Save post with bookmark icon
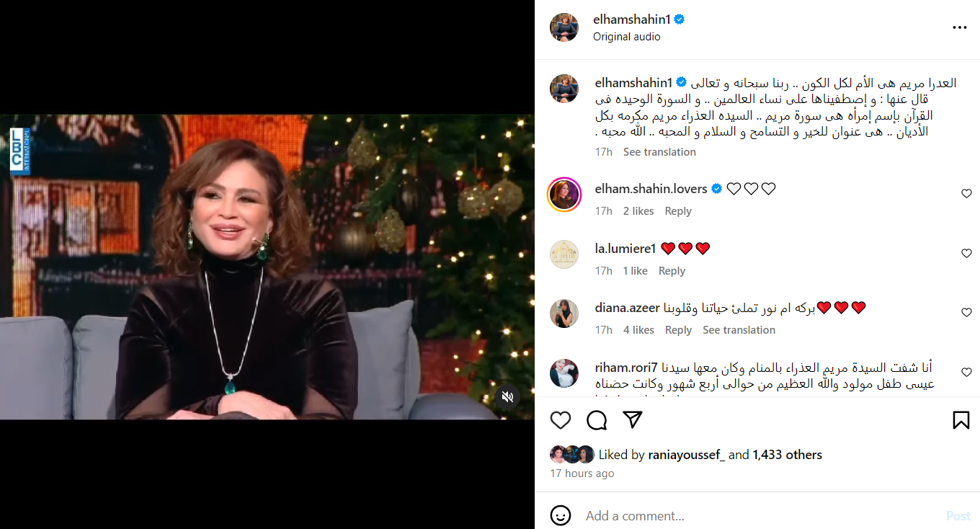Image resolution: width=980 pixels, height=529 pixels. 961,420
